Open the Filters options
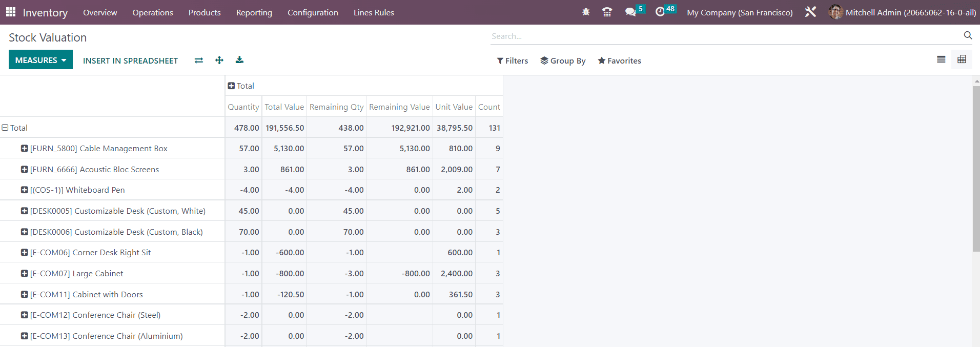Image resolution: width=980 pixels, height=347 pixels. point(512,60)
